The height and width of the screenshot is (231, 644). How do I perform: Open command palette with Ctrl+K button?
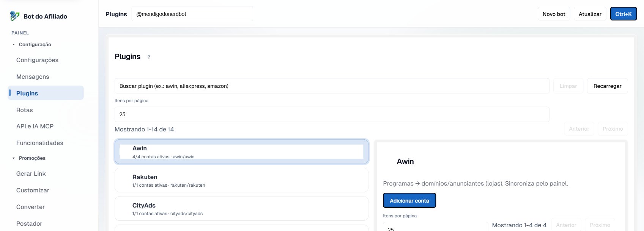(x=624, y=14)
